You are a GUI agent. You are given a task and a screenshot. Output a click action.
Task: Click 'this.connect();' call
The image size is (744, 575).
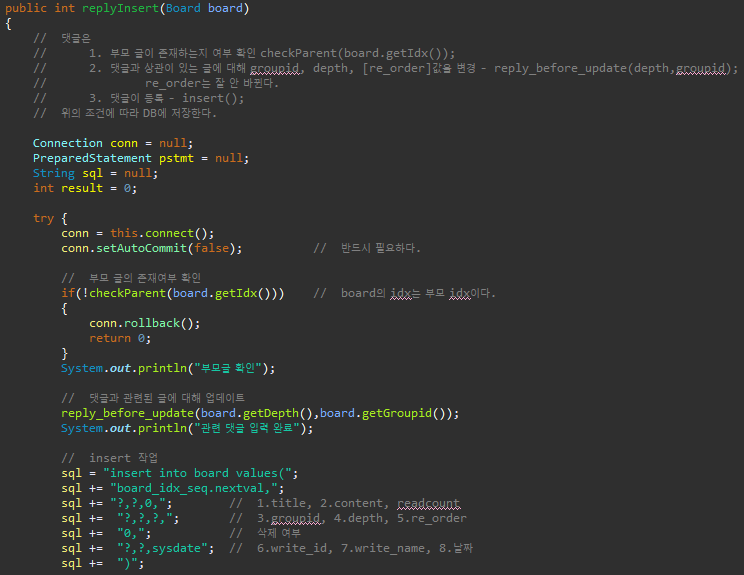tap(162, 233)
